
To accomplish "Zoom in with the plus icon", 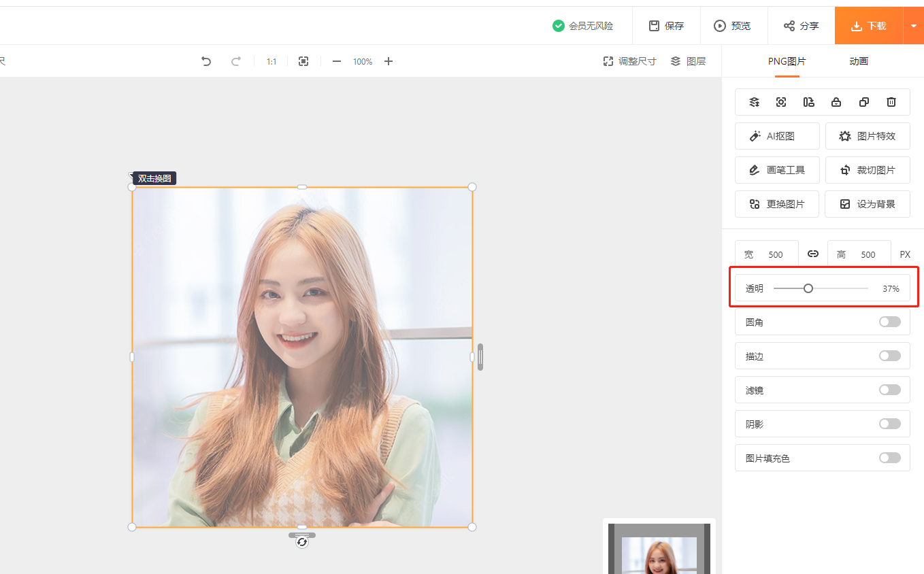I will point(389,61).
